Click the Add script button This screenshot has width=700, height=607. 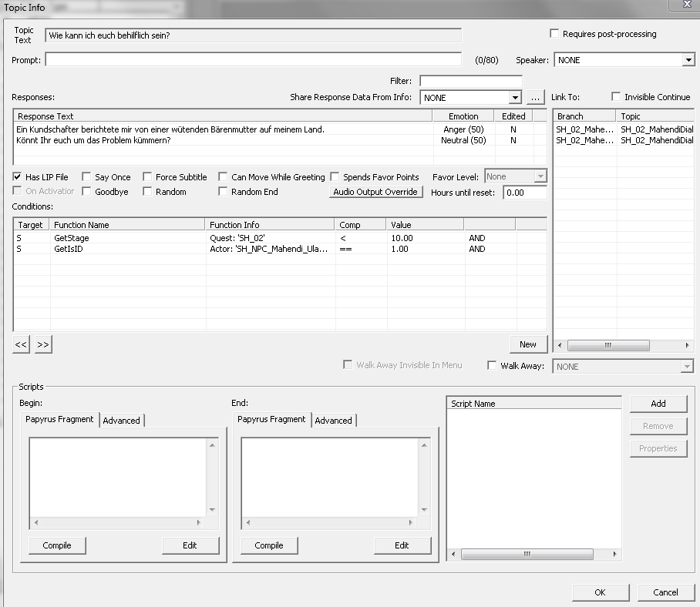pyautogui.click(x=658, y=404)
